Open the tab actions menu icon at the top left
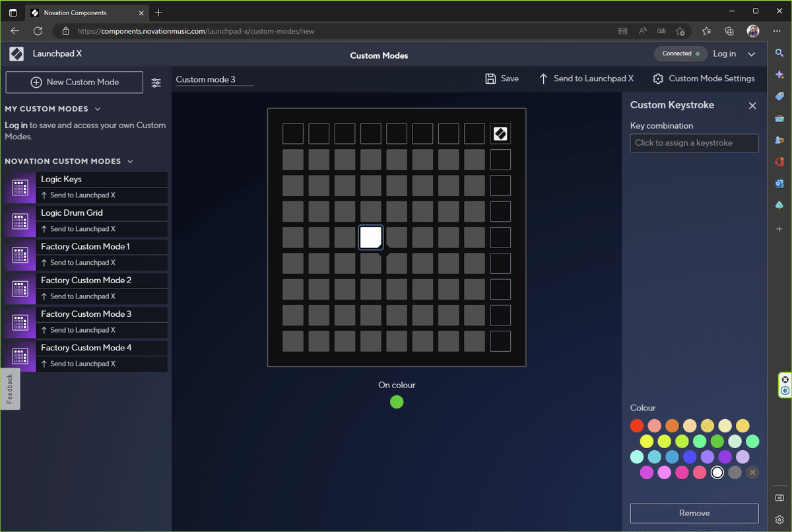Viewport: 792px width, 532px height. click(13, 13)
